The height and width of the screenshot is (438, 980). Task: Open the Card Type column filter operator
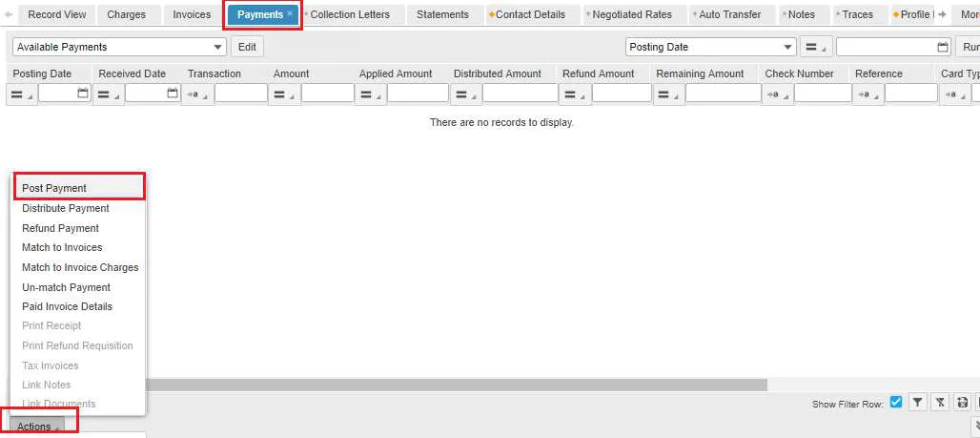point(954,94)
